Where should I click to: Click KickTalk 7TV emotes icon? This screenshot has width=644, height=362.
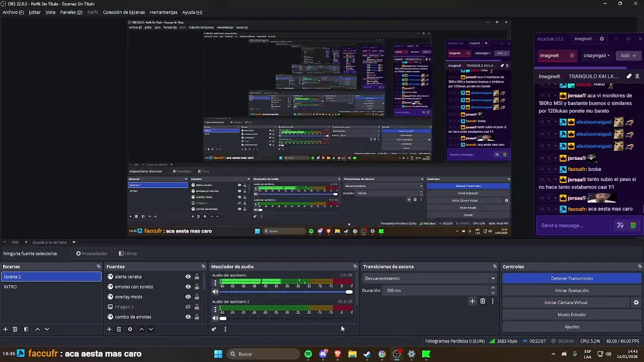coord(620,225)
